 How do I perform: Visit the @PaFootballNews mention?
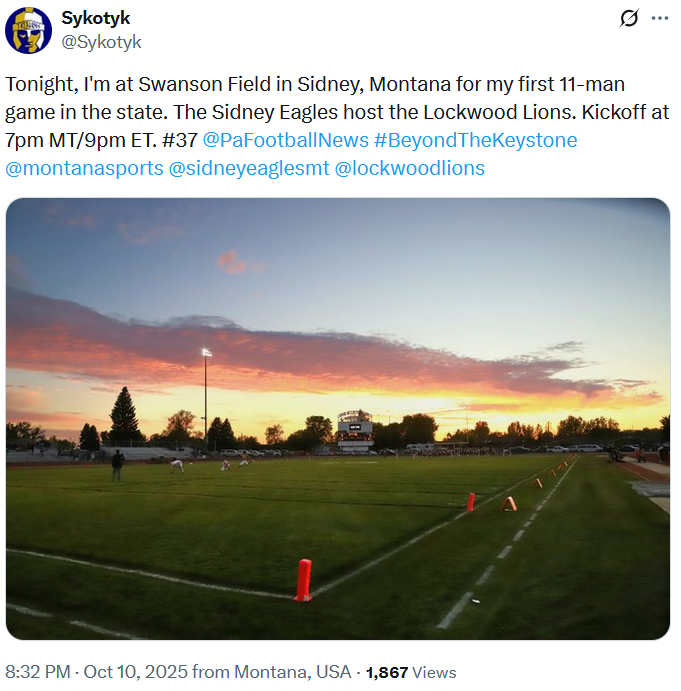(x=285, y=140)
